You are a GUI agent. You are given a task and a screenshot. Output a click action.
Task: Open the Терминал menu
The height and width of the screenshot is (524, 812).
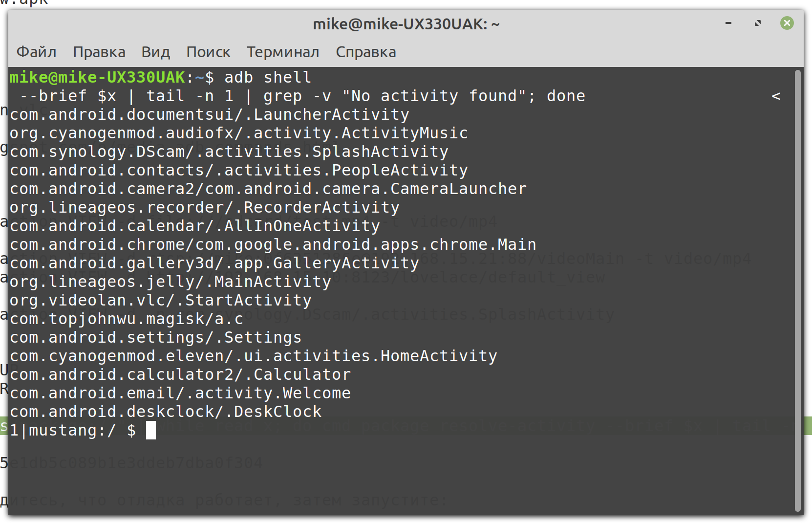tap(283, 52)
